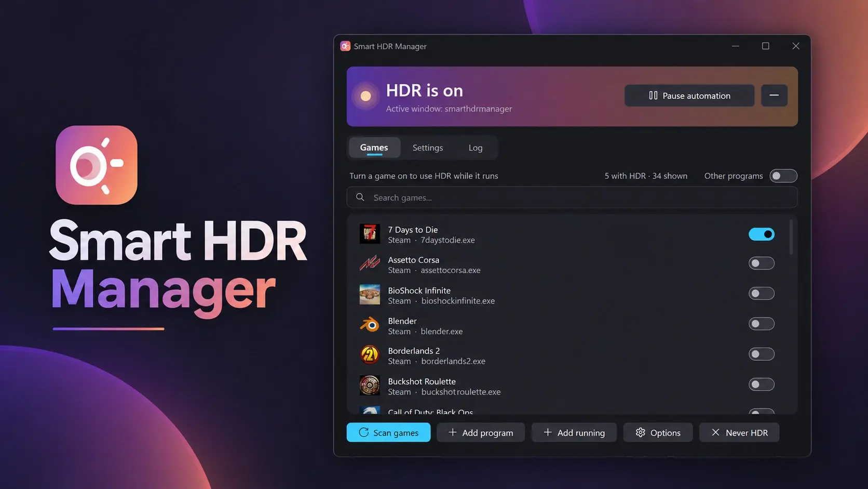Click the Add running button

tap(574, 432)
